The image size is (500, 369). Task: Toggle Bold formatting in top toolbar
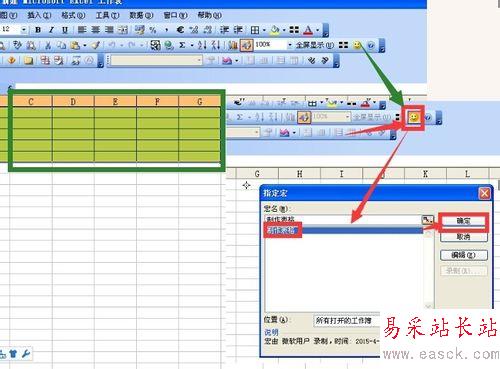(38, 30)
